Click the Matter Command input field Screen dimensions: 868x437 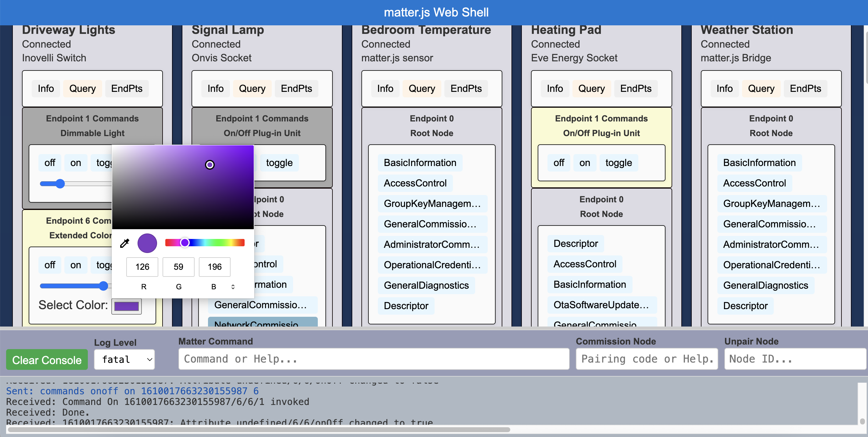373,359
